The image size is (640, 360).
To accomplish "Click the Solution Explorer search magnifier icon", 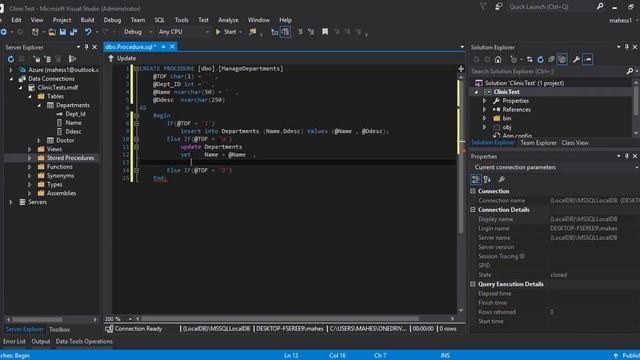I will point(630,71).
